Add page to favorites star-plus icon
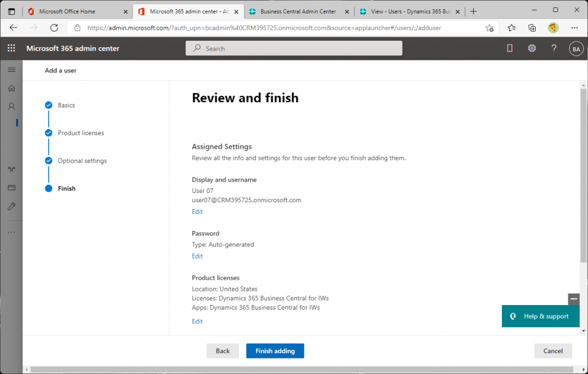 click(489, 28)
